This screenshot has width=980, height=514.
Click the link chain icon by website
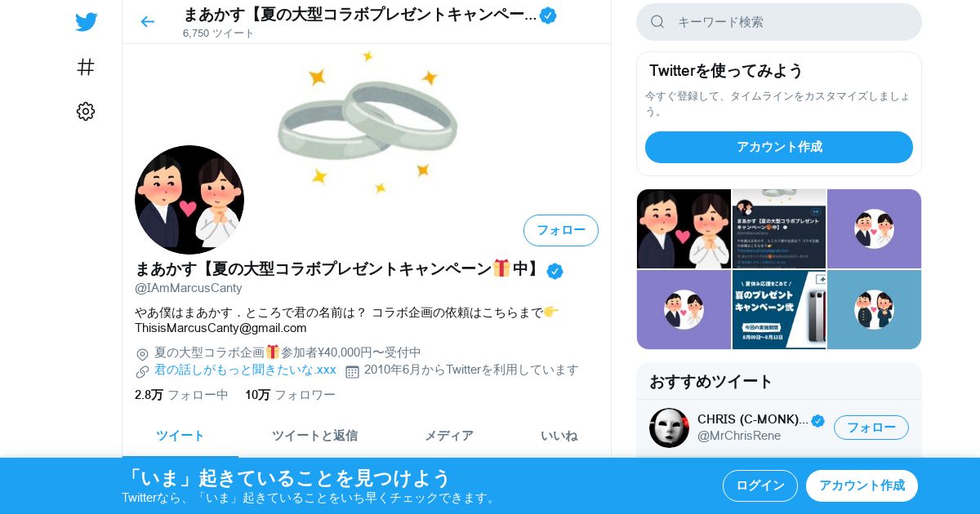click(x=142, y=371)
